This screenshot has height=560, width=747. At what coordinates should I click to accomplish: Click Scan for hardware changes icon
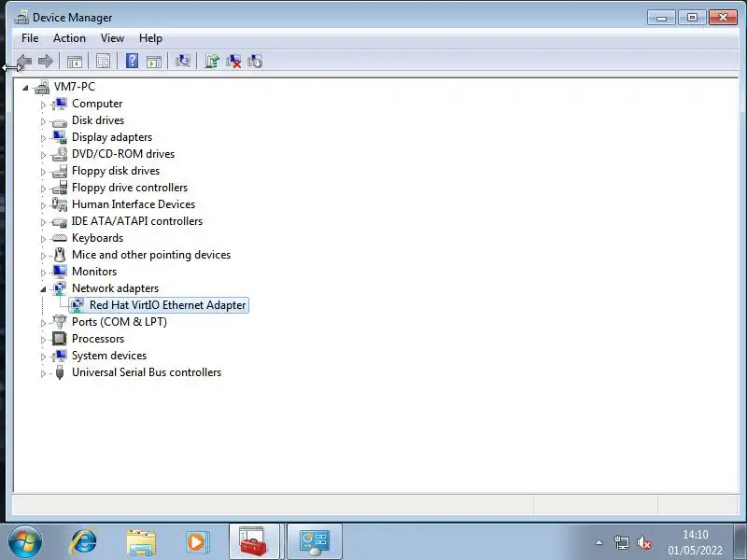pos(183,61)
